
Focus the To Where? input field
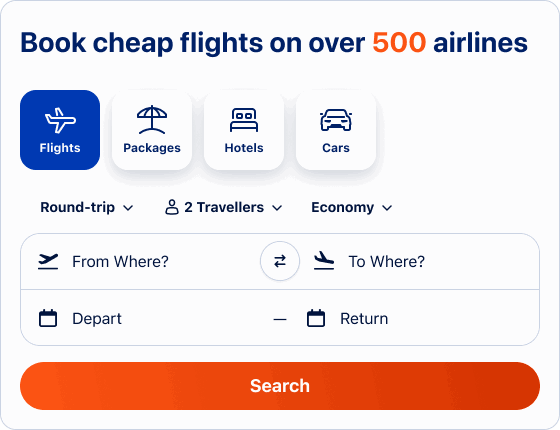coord(419,261)
